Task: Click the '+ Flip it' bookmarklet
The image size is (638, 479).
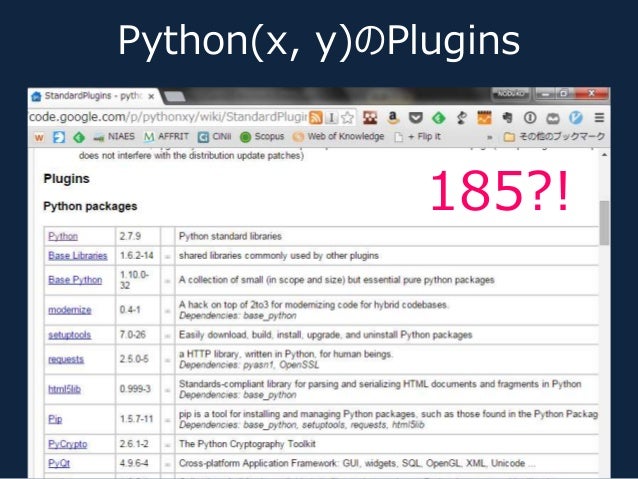Action: point(417,137)
